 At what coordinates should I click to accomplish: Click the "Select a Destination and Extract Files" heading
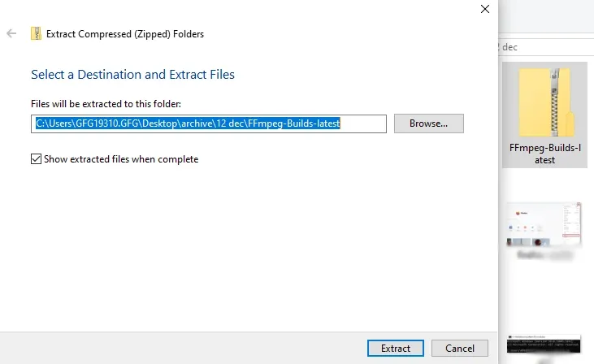pos(132,75)
